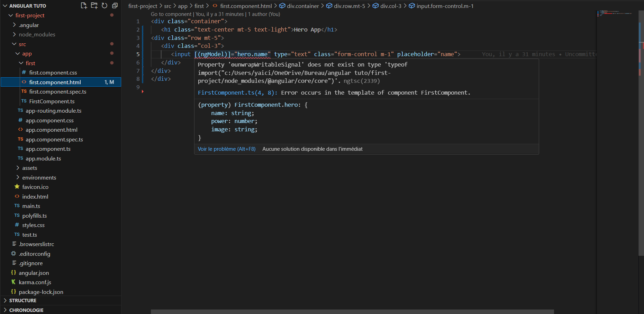
Task: Open FirstComponent.ts in the file tree
Action: click(x=52, y=101)
